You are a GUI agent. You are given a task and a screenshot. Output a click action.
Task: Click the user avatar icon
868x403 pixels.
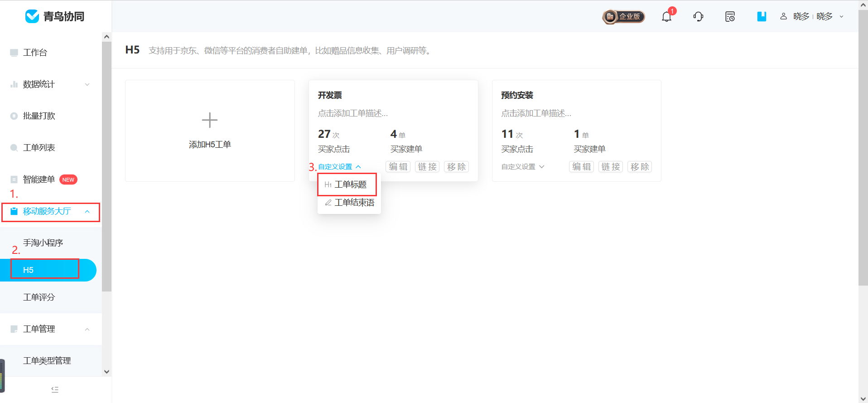point(783,16)
